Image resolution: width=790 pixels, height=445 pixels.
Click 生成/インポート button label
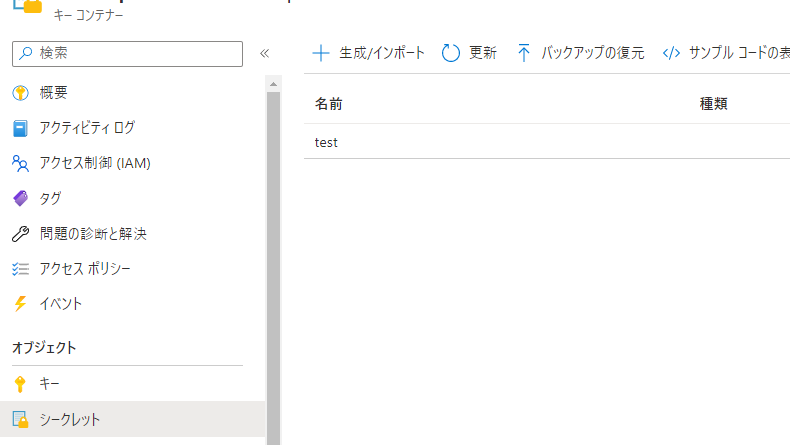(382, 53)
